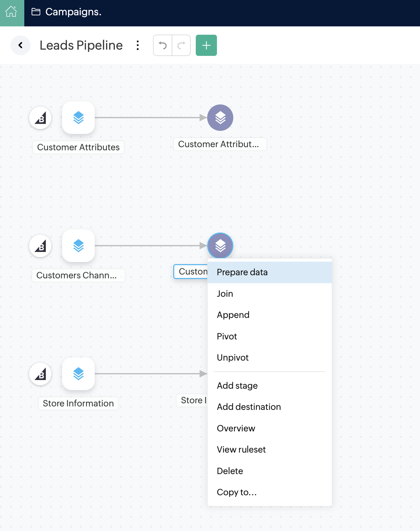Select Unpivot from the context menu
420x531 pixels.
[233, 357]
